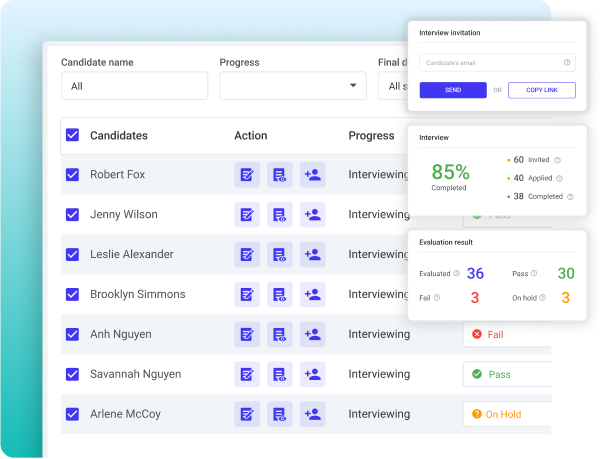Uncheck Jenny Wilson checkbox
The image size is (604, 459).
(x=72, y=214)
